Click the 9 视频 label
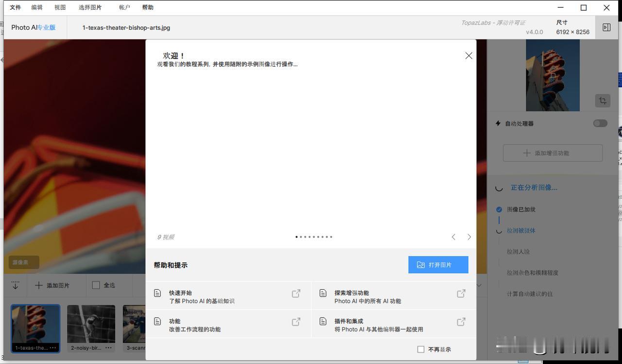Screen dimensions: 622x364 coord(165,237)
